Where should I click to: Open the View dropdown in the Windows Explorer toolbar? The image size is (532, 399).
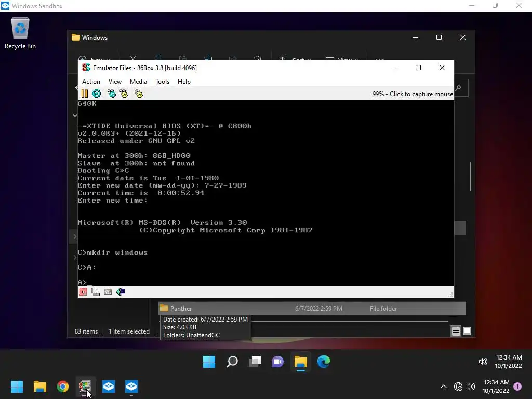(x=342, y=60)
